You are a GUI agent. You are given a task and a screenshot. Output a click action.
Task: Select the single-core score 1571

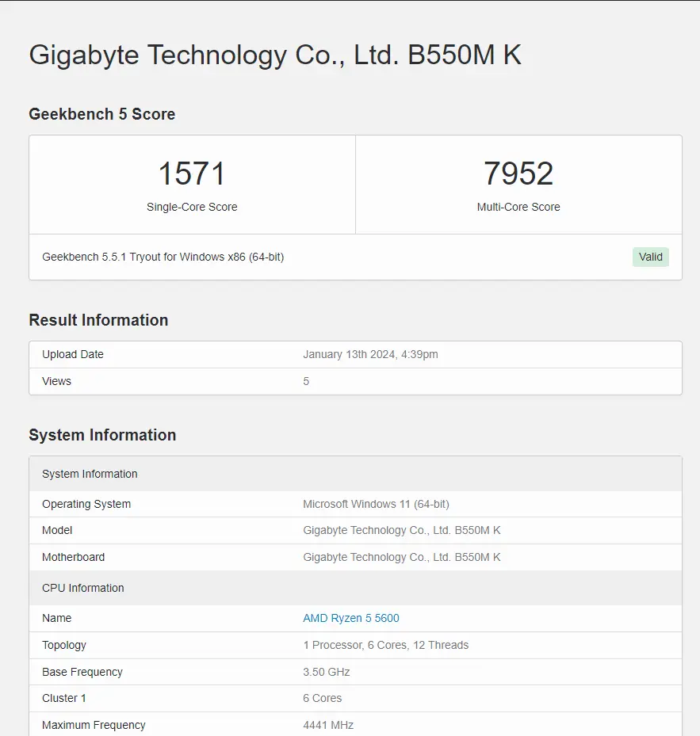coord(192,174)
